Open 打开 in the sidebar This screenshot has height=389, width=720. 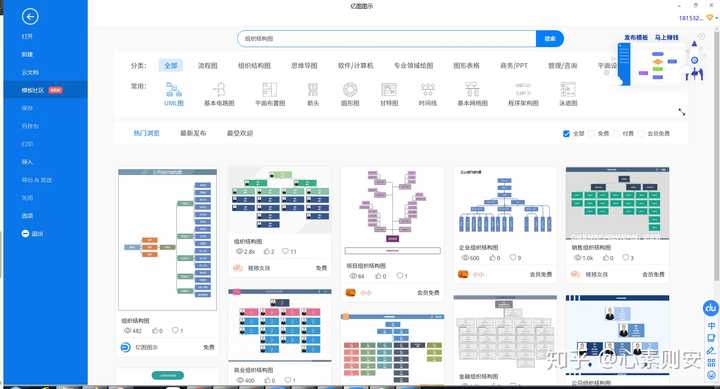tap(27, 36)
